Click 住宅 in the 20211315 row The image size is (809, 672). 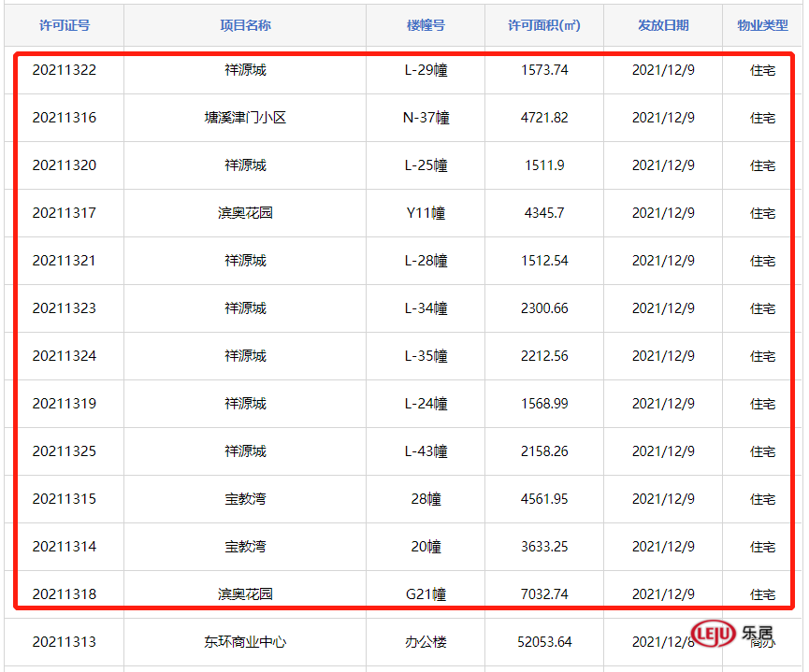762,499
